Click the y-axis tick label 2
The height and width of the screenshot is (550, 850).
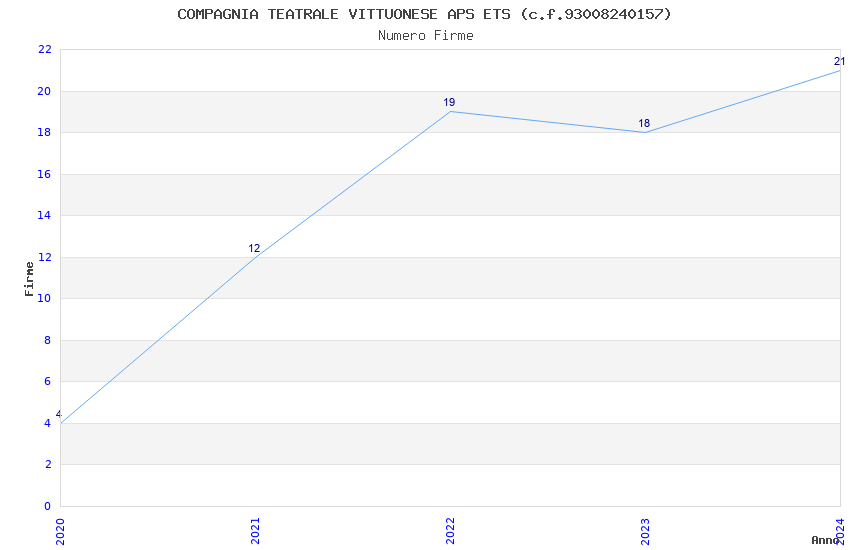pyautogui.click(x=48, y=464)
